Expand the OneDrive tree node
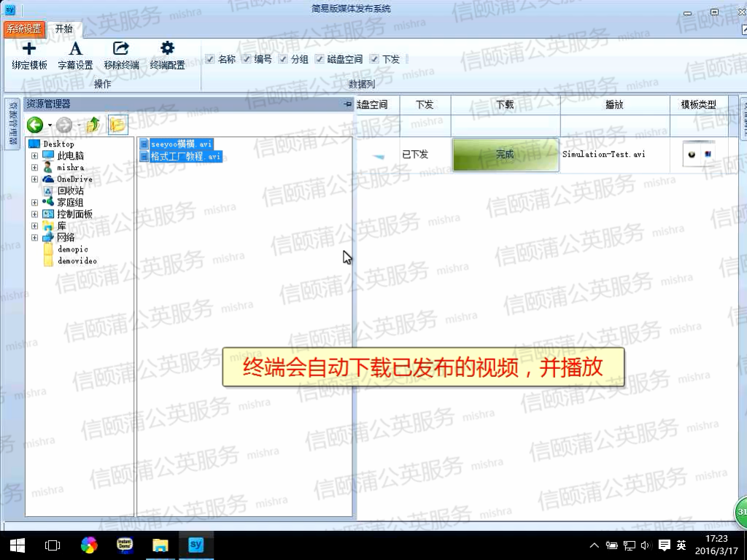Screen dimensions: 747x560 (34, 179)
